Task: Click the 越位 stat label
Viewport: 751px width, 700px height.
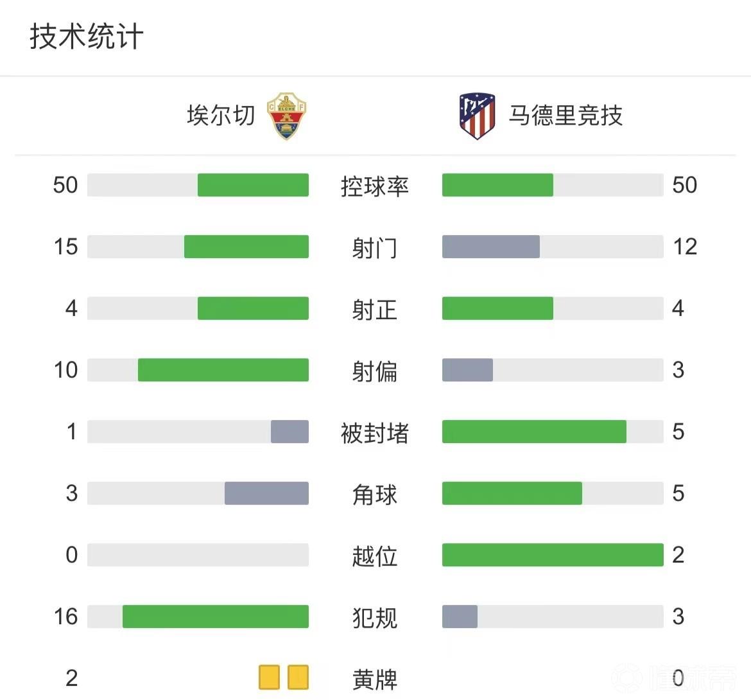Action: (375, 556)
